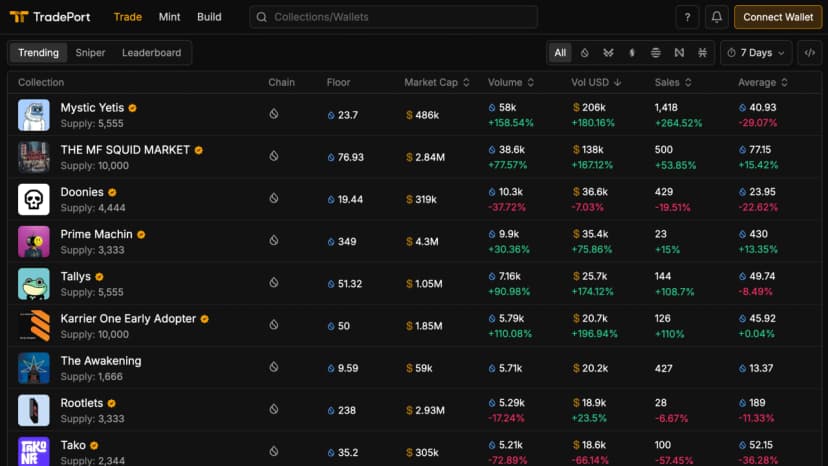Open Karrier One Early Adopter collection

coord(128,319)
